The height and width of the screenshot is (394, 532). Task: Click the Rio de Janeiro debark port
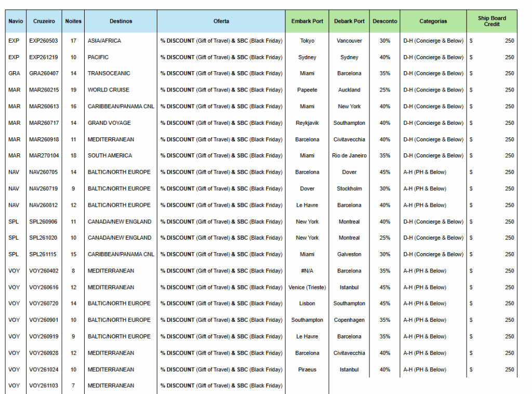coord(349,155)
